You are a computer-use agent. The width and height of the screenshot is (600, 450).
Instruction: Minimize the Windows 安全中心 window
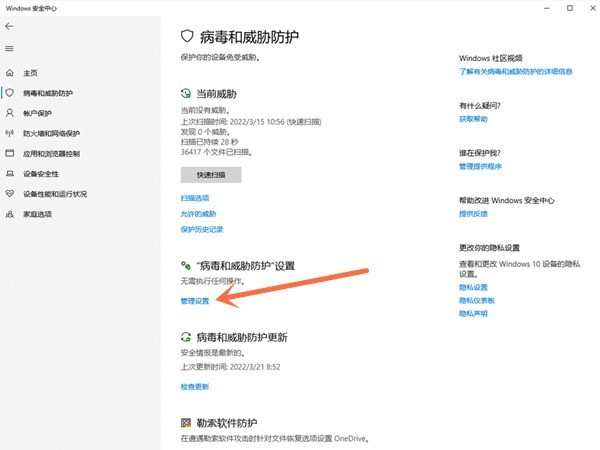tap(547, 8)
